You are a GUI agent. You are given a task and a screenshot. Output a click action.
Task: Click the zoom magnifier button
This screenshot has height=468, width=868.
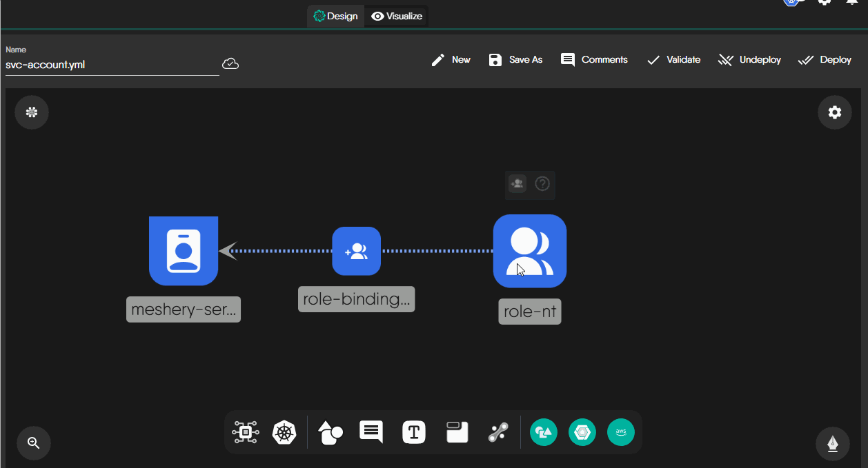click(34, 442)
